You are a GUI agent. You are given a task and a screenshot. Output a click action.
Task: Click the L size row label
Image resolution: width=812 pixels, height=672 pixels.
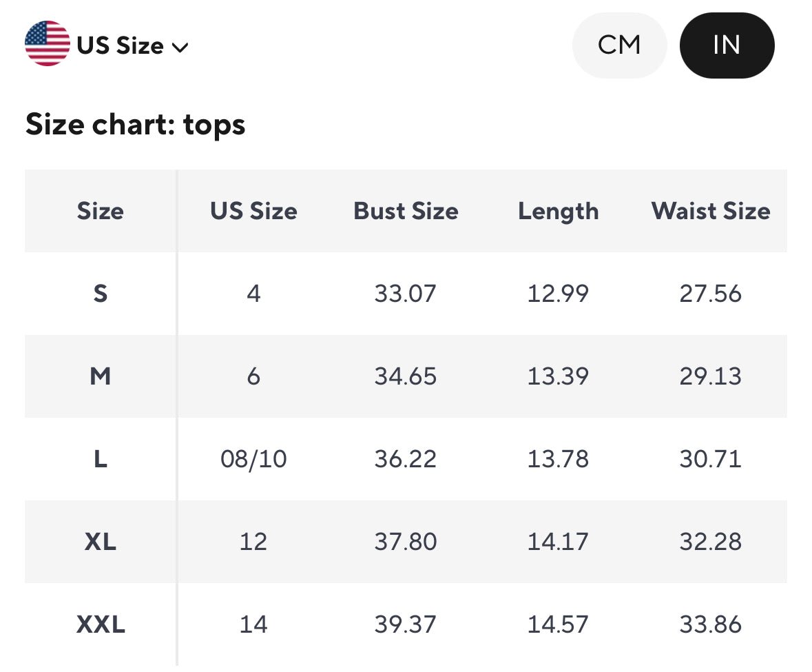tap(100, 459)
